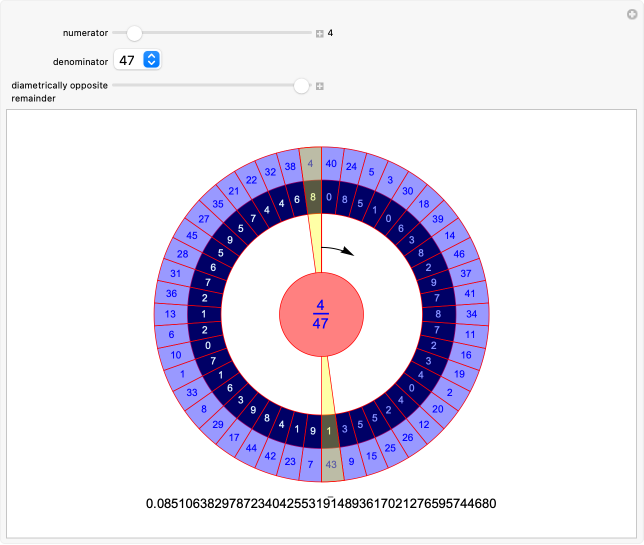Click the highlighted inner digit 1 cell
This screenshot has width=644, height=545.
(x=328, y=431)
